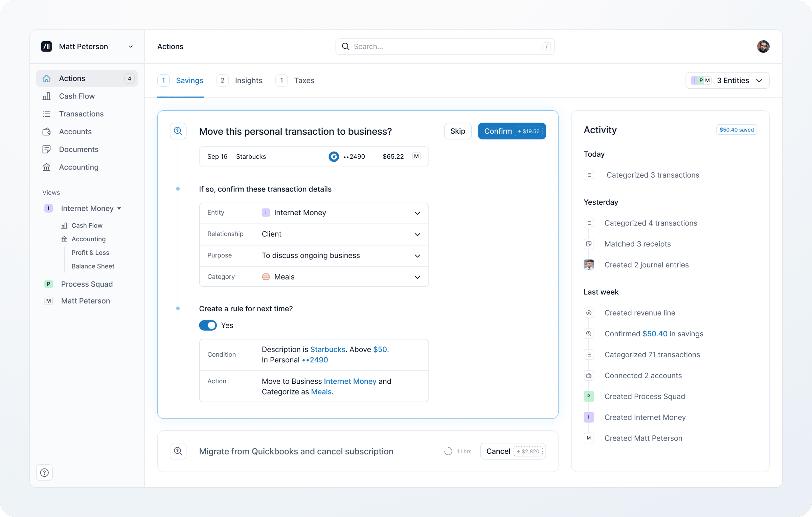Open the 3 Entities selector

727,81
